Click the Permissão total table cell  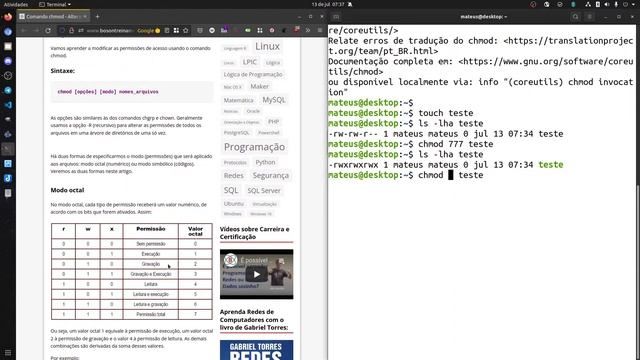pos(151,314)
